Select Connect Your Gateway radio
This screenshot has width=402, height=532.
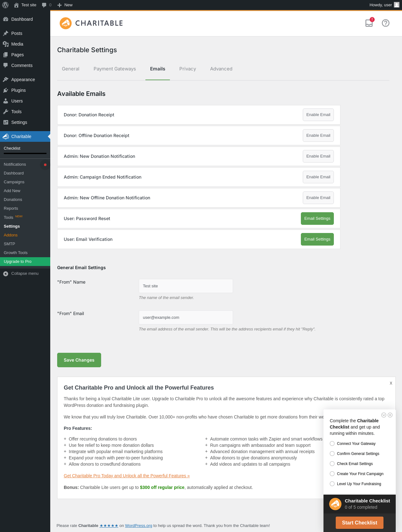point(332,443)
